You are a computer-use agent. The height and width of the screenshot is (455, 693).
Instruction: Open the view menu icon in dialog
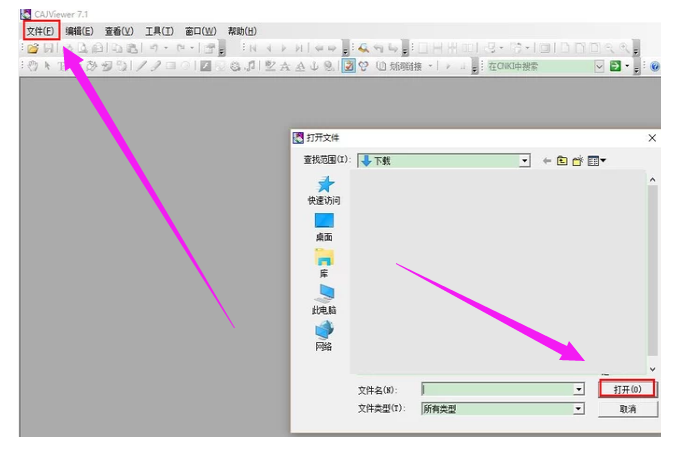click(597, 160)
